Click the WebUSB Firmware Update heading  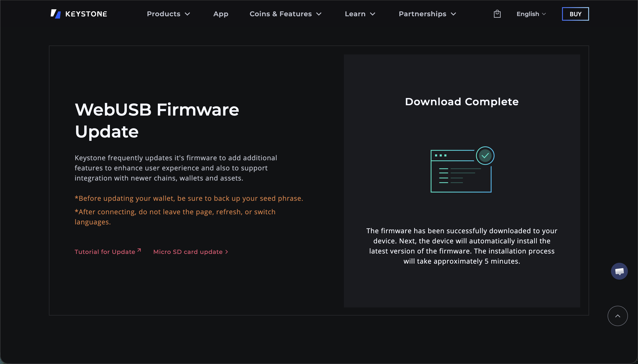[x=157, y=120]
